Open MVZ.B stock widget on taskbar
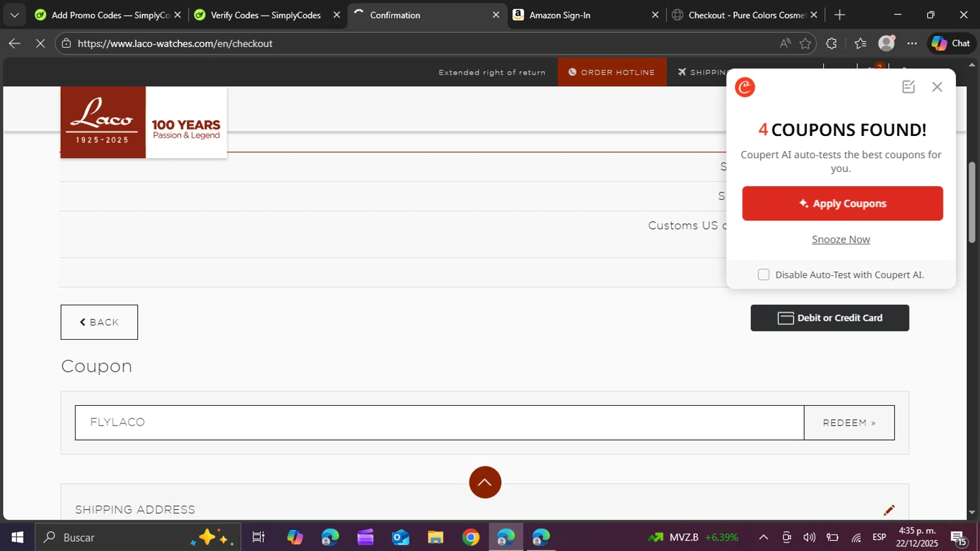This screenshot has width=980, height=551. click(x=693, y=537)
